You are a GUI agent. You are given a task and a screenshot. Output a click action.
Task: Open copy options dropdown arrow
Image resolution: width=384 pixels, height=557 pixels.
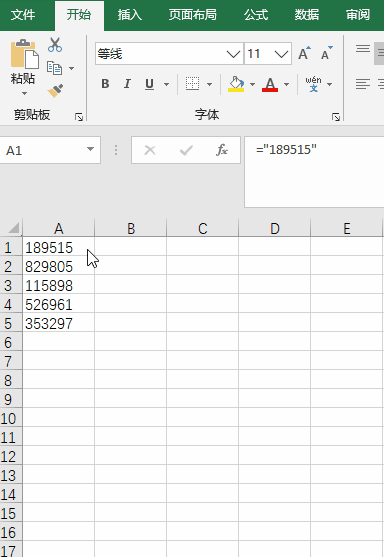71,68
